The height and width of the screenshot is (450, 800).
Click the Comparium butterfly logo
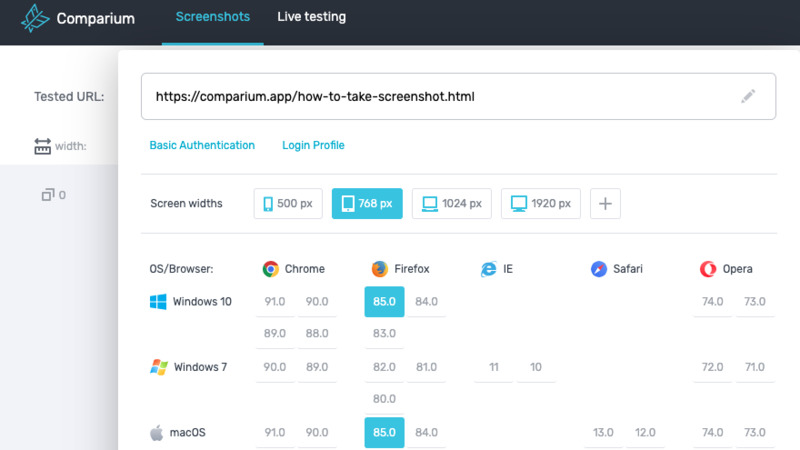(x=35, y=18)
